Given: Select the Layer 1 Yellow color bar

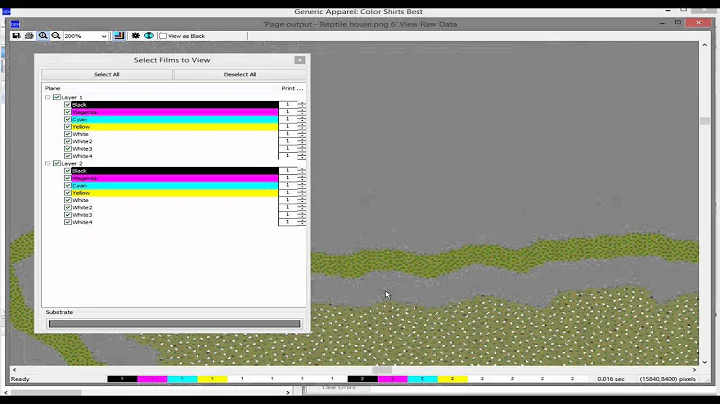Looking at the screenshot, I should 174,127.
